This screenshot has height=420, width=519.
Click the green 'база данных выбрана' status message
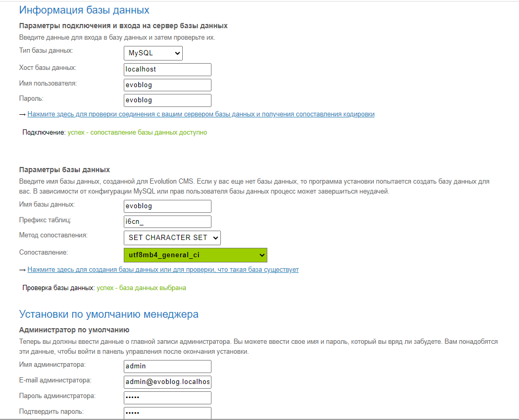(x=141, y=288)
